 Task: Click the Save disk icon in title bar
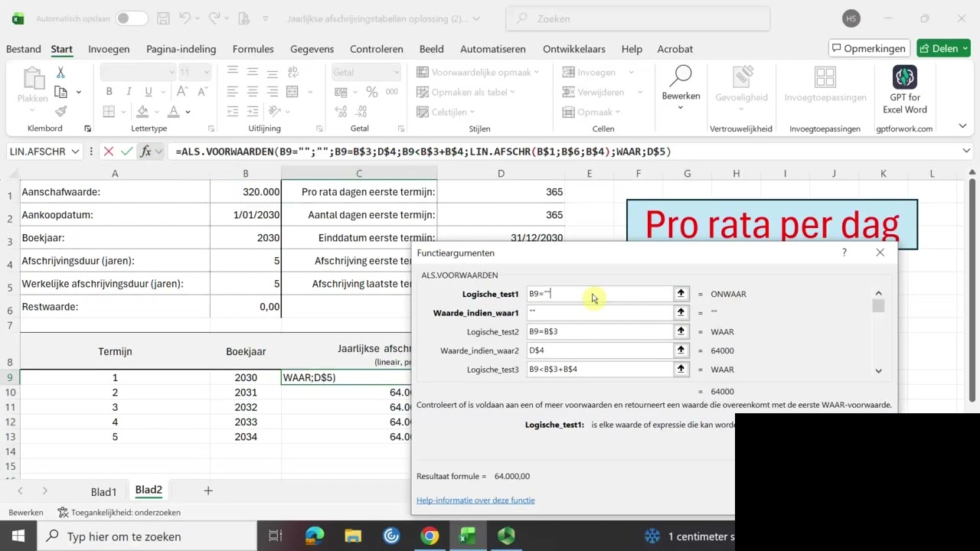coord(163,18)
